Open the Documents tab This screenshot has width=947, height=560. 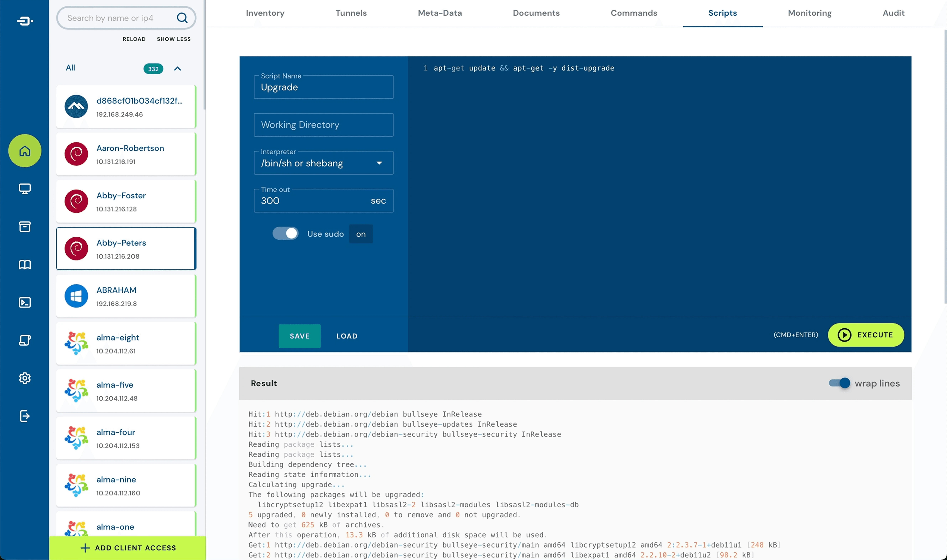[536, 13]
